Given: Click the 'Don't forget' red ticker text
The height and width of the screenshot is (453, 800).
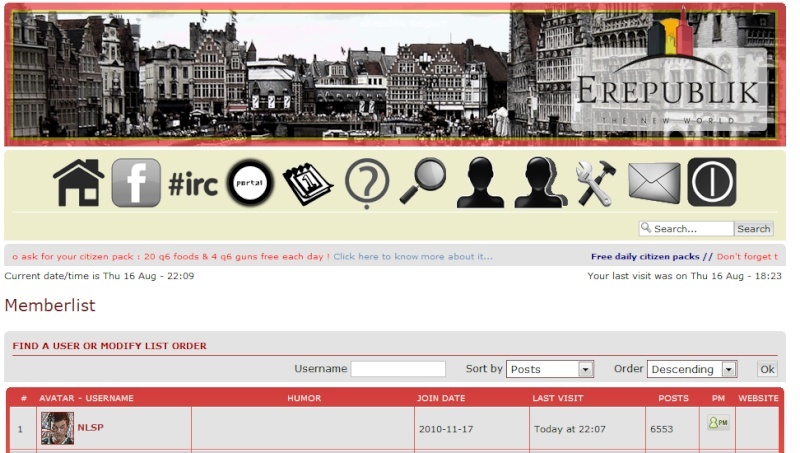Looking at the screenshot, I should (747, 257).
